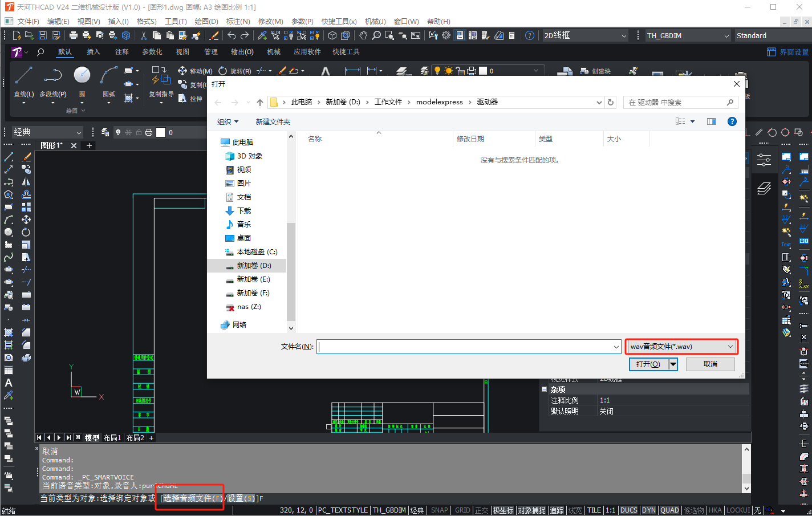Select 桌面 desktop in navigation tree
Viewport: 812px width, 516px height.
coord(244,238)
